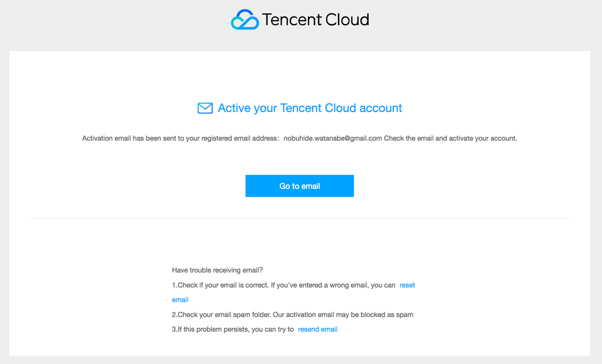Click the email address nobuhide.watanabe@gmail.com
Image resolution: width=602 pixels, height=364 pixels.
(333, 138)
